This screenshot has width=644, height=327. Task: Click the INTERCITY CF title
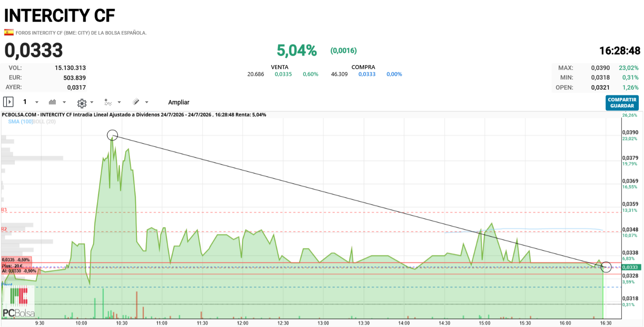point(60,15)
